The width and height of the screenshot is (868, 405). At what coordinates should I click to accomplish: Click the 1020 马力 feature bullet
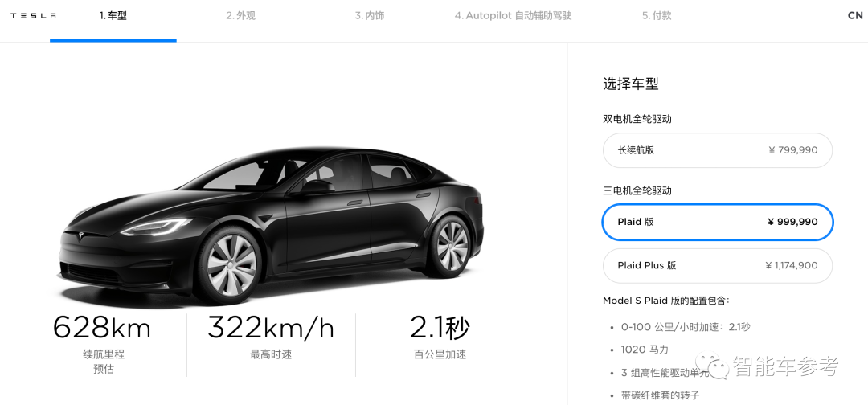[645, 350]
